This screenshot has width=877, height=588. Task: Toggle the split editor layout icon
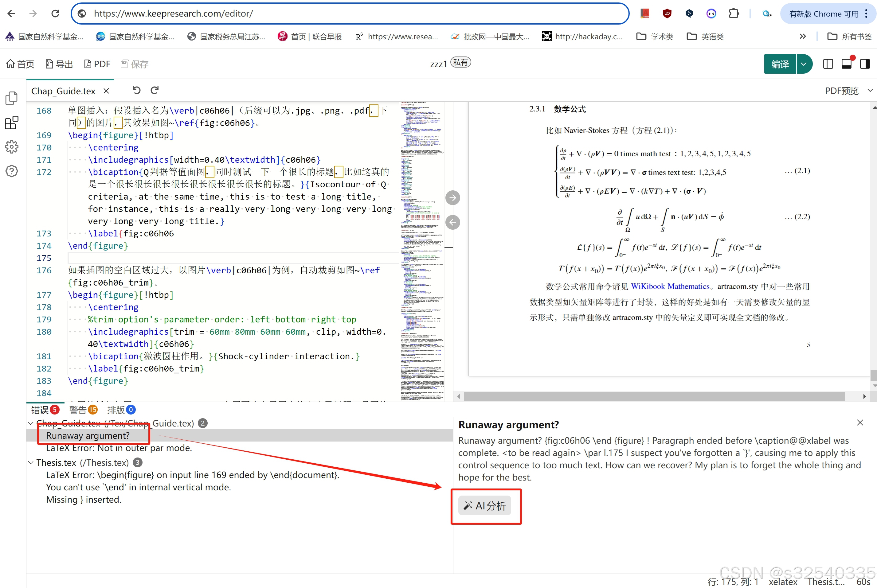(828, 64)
